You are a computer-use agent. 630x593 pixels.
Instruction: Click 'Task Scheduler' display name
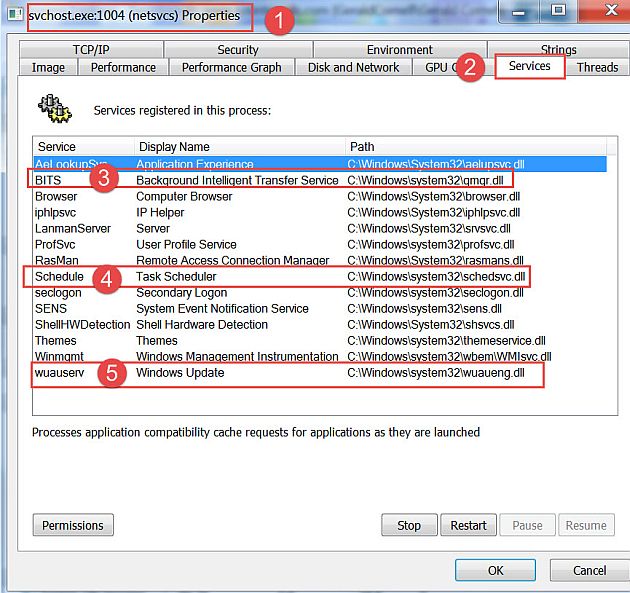(176, 276)
